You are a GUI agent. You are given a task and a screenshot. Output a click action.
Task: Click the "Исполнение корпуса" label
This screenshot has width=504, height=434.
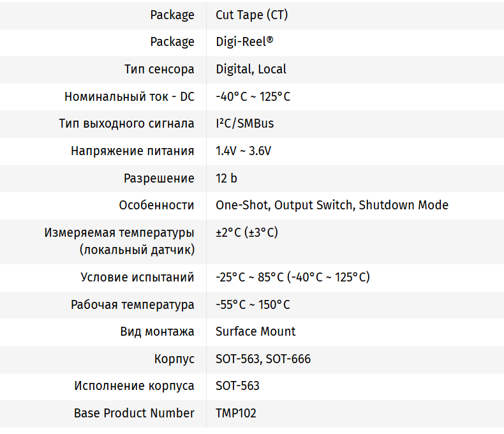[x=134, y=385]
